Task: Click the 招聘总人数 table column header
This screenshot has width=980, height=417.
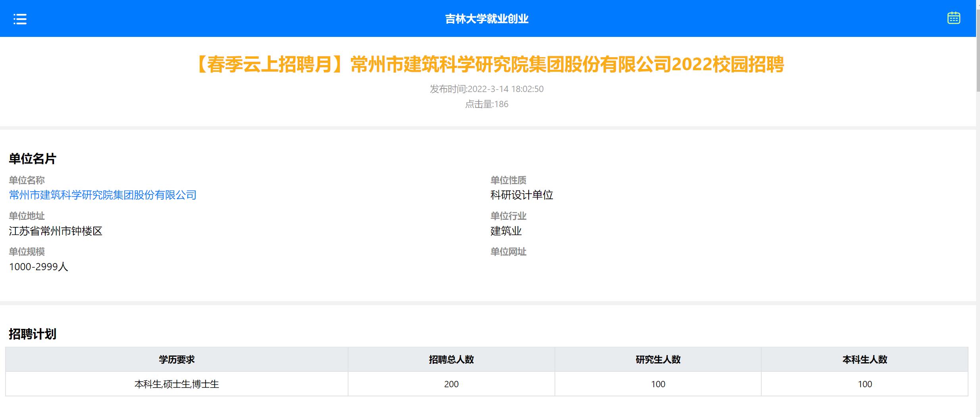Action: (451, 359)
